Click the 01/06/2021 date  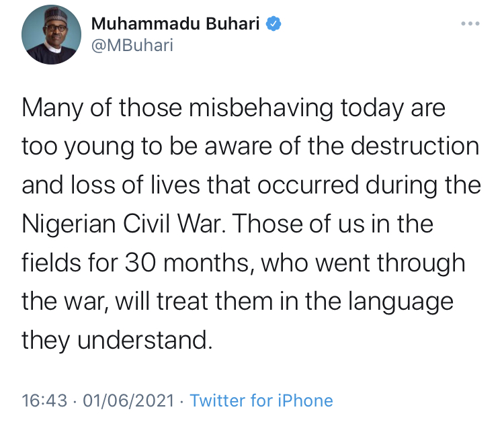coord(128,401)
